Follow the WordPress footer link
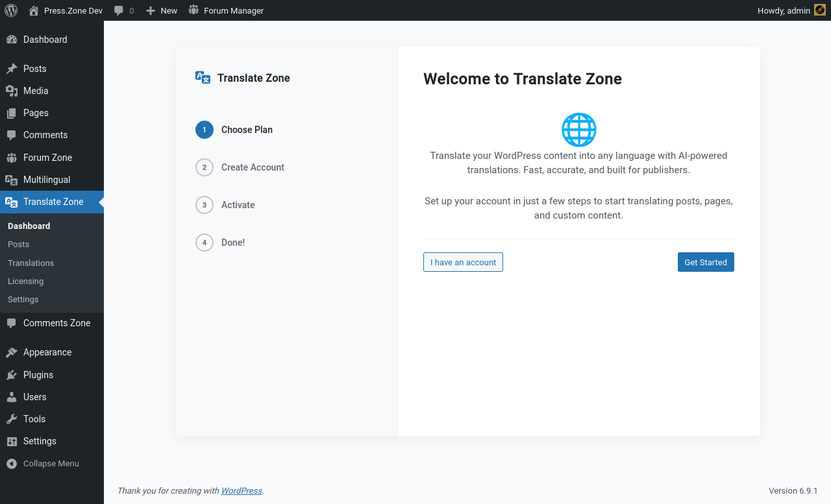This screenshot has width=831, height=504. coord(242,491)
